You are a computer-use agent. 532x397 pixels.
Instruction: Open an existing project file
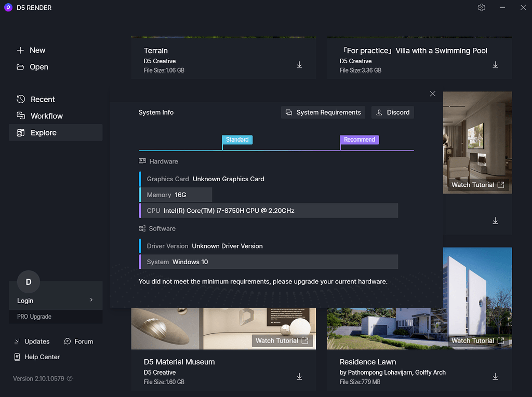pyautogui.click(x=33, y=67)
